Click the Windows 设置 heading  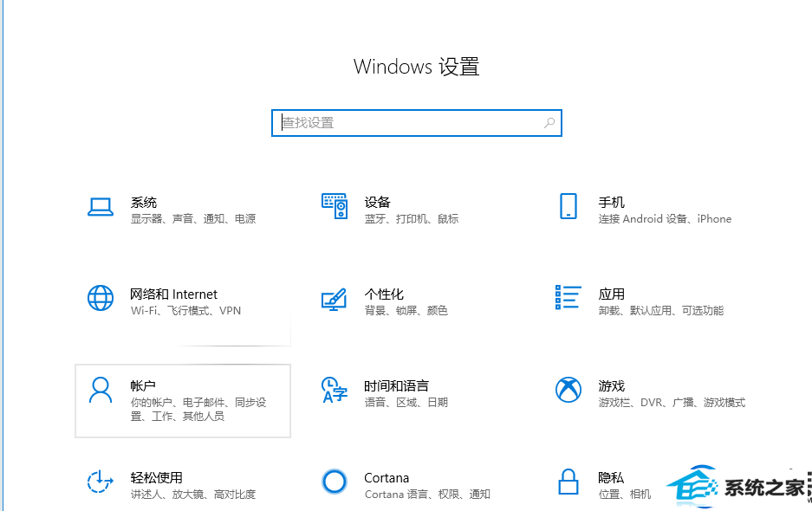416,67
